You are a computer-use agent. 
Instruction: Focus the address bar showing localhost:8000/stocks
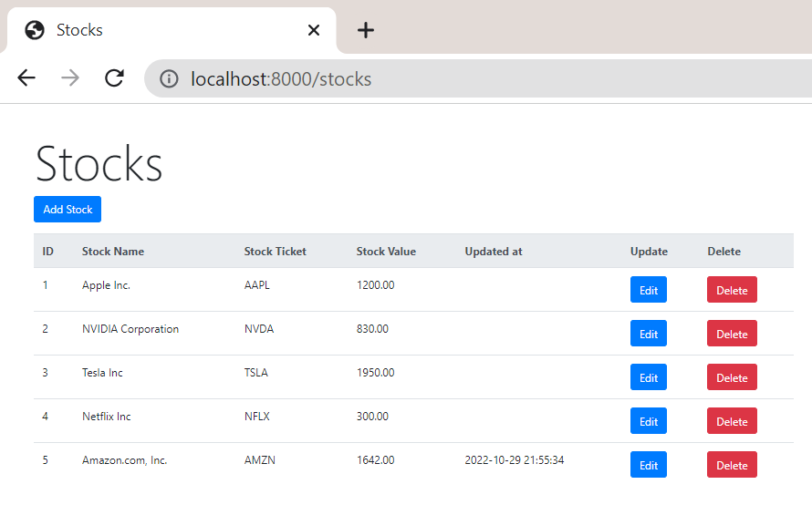click(477, 78)
